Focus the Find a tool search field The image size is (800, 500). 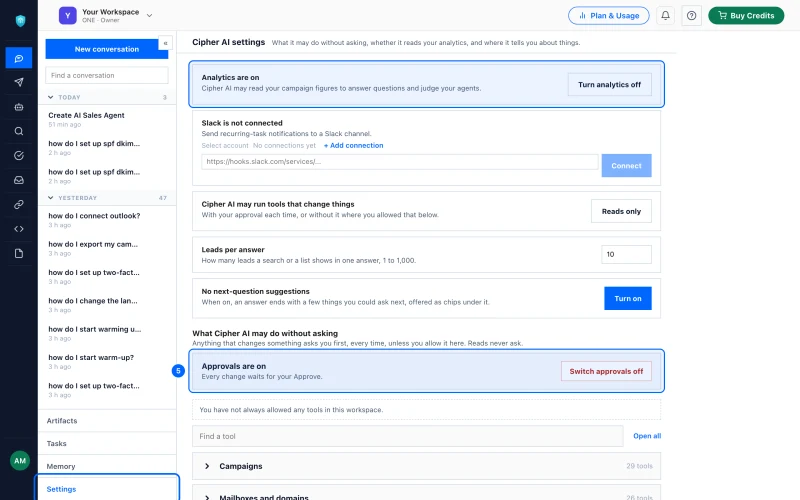pyautogui.click(x=408, y=436)
